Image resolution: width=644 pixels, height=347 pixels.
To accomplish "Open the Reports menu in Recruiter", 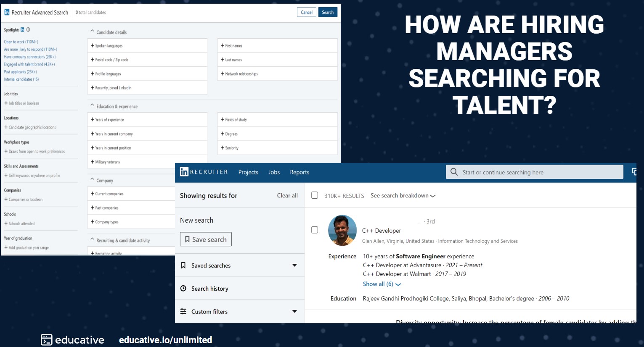I will pos(299,172).
